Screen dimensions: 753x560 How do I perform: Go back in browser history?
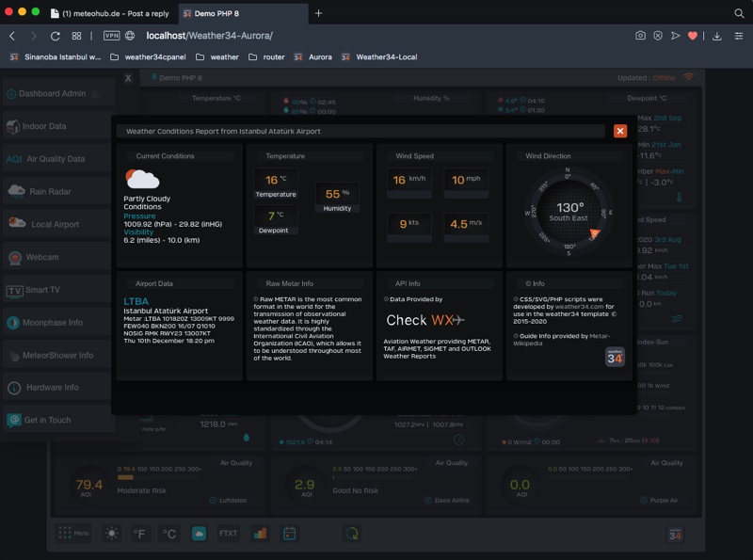click(x=12, y=36)
